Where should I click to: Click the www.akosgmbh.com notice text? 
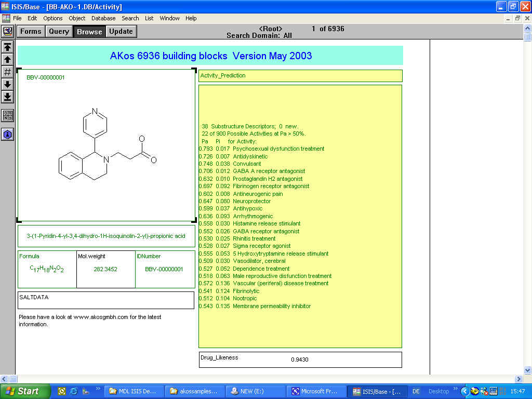click(x=90, y=321)
